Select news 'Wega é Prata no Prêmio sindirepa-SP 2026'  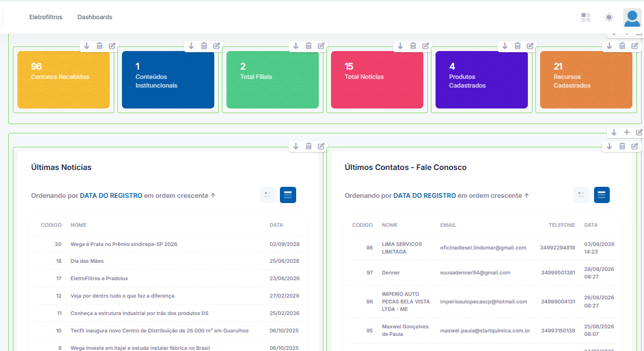pos(124,244)
